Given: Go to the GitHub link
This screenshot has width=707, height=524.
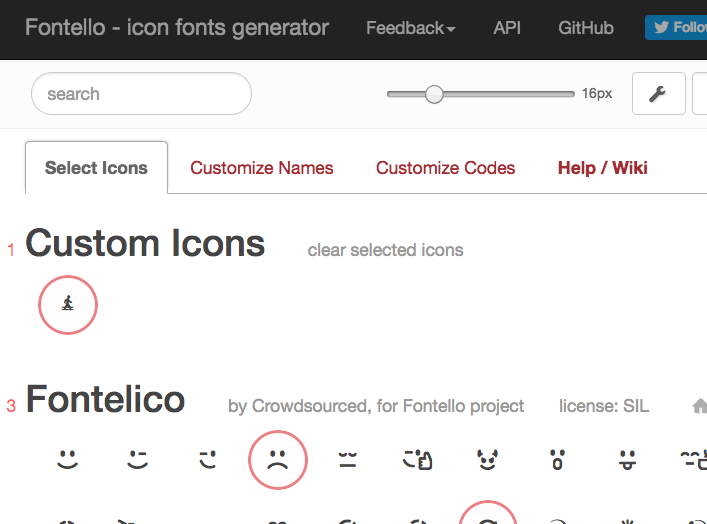Looking at the screenshot, I should pyautogui.click(x=586, y=28).
